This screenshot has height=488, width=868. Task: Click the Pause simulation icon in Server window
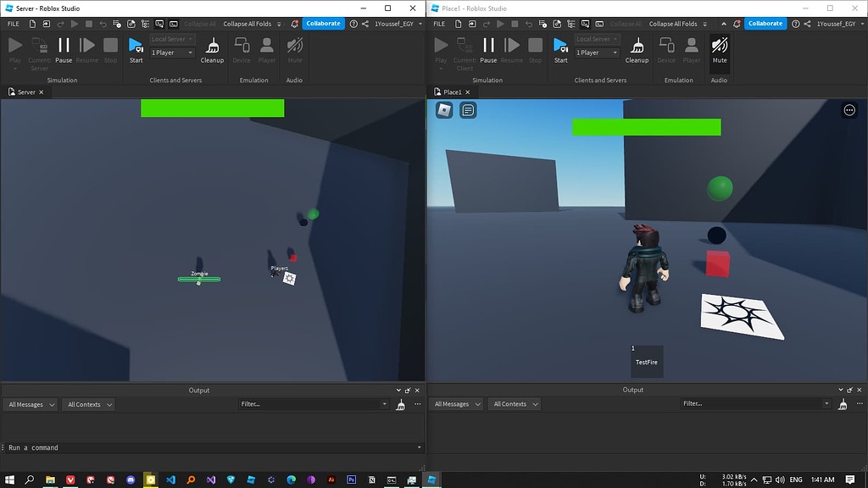64,47
